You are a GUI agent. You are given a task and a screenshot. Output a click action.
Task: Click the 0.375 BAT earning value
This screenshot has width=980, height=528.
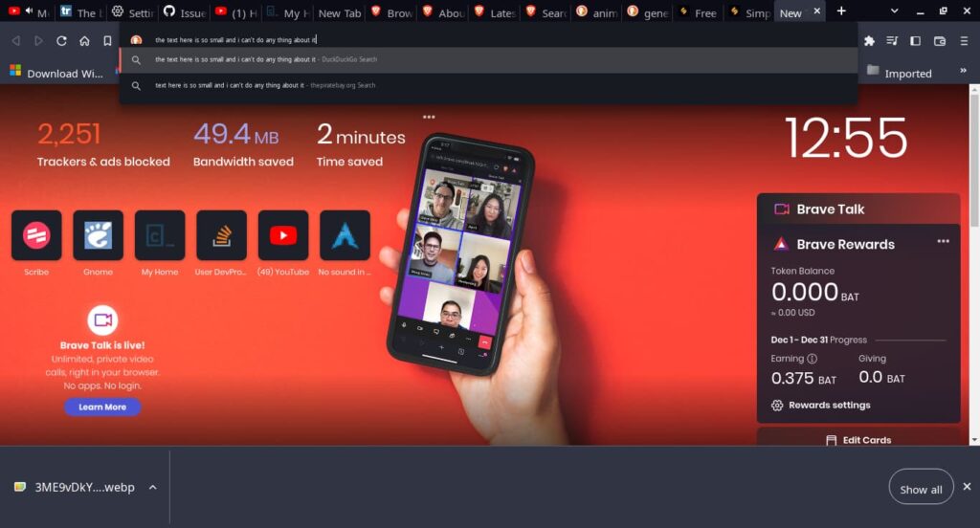click(803, 378)
